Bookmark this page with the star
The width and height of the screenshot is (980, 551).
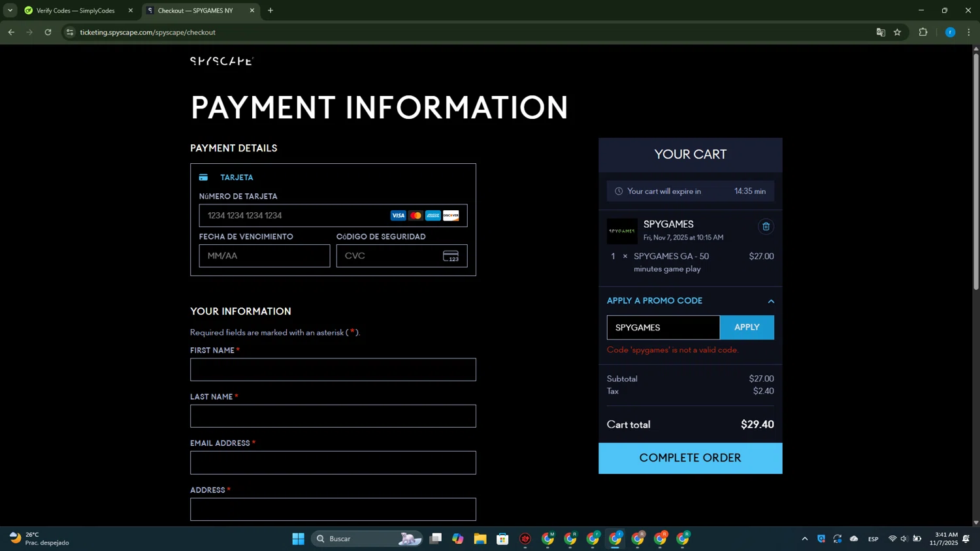(898, 32)
